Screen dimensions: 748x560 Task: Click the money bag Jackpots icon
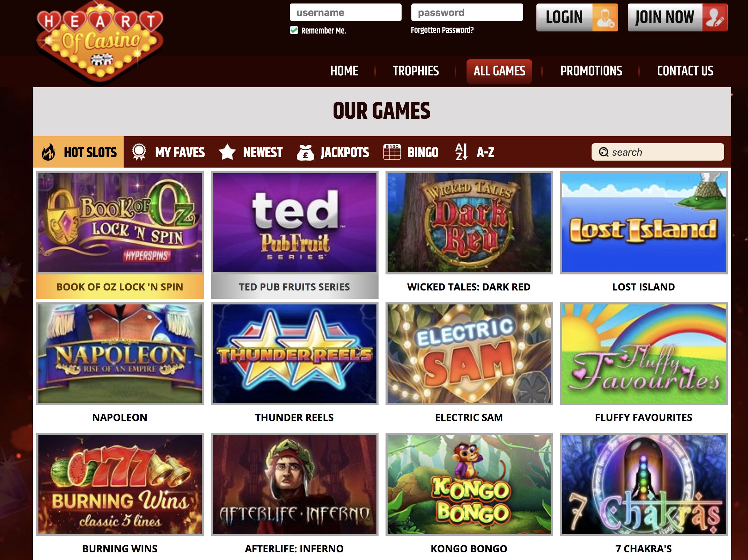[x=306, y=152]
